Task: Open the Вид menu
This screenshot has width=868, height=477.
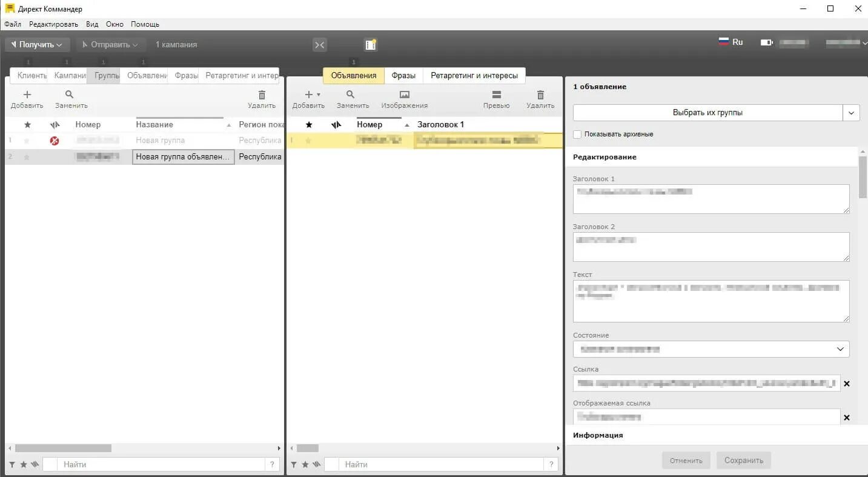Action: (x=92, y=24)
